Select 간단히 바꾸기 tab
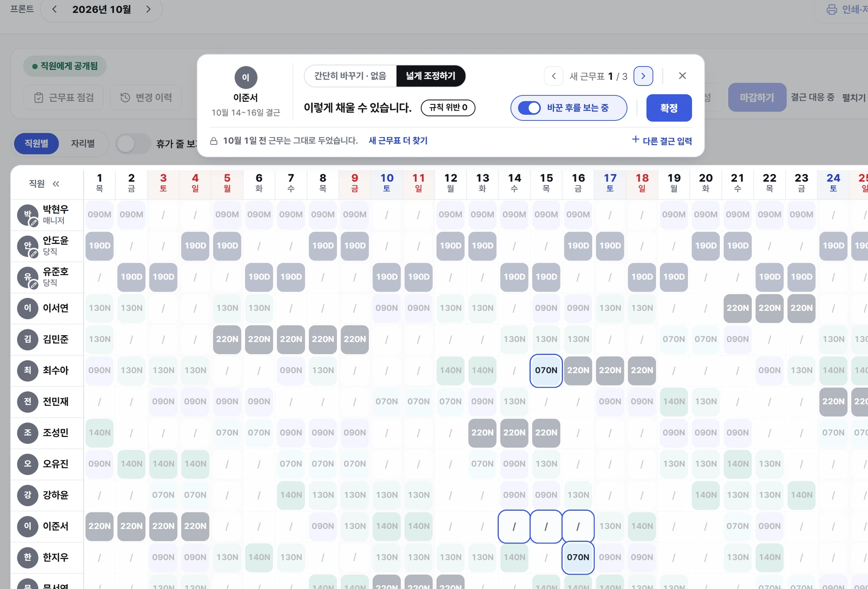Viewport: 868px width, 589px height. click(x=350, y=76)
